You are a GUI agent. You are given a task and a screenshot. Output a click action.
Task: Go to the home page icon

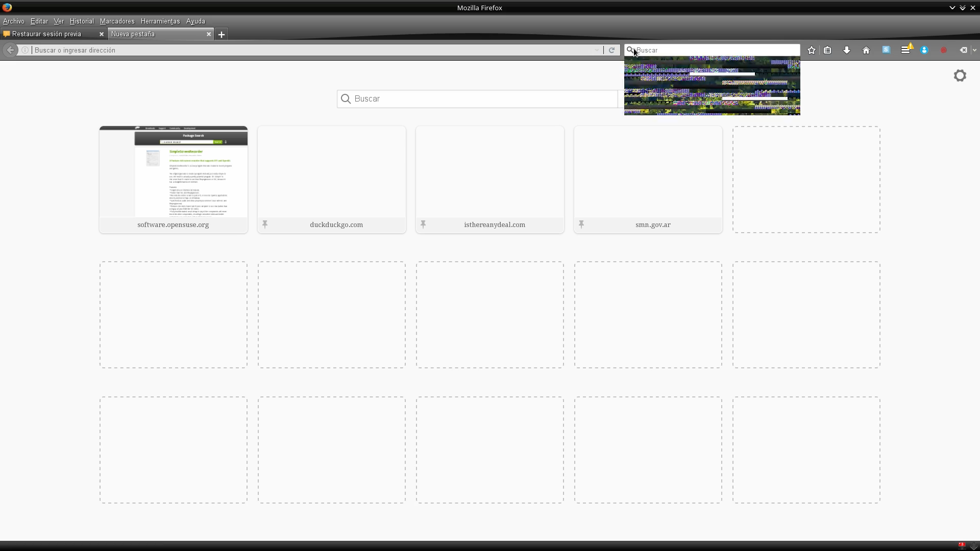pos(866,50)
